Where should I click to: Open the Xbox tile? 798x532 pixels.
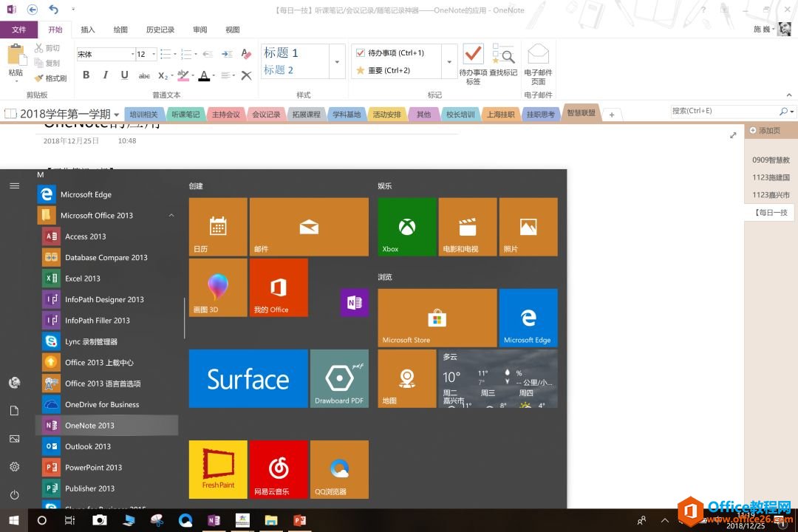click(407, 227)
